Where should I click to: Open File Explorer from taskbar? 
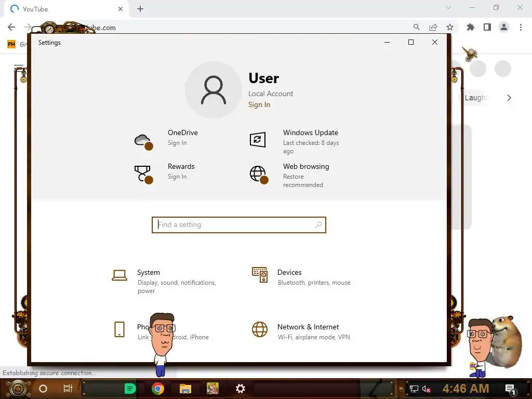[x=185, y=389]
